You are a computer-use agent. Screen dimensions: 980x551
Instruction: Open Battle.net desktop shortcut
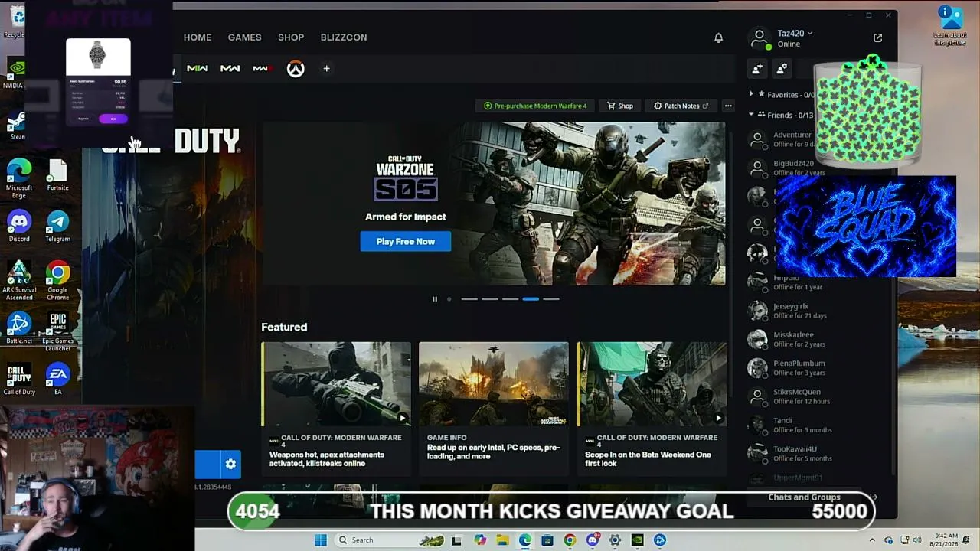click(x=19, y=328)
